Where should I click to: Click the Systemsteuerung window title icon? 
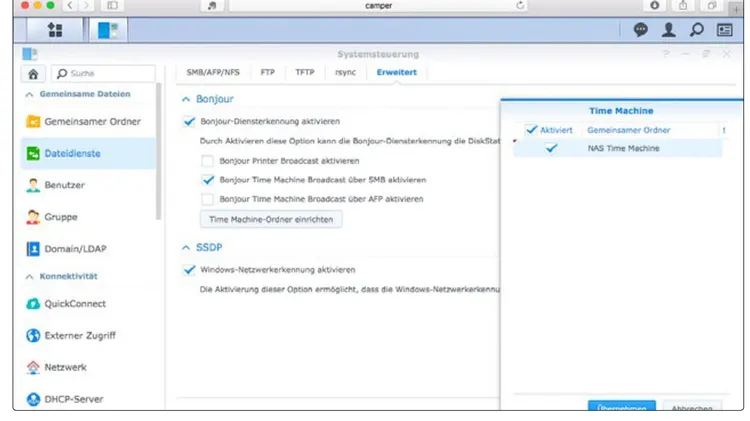[30, 54]
